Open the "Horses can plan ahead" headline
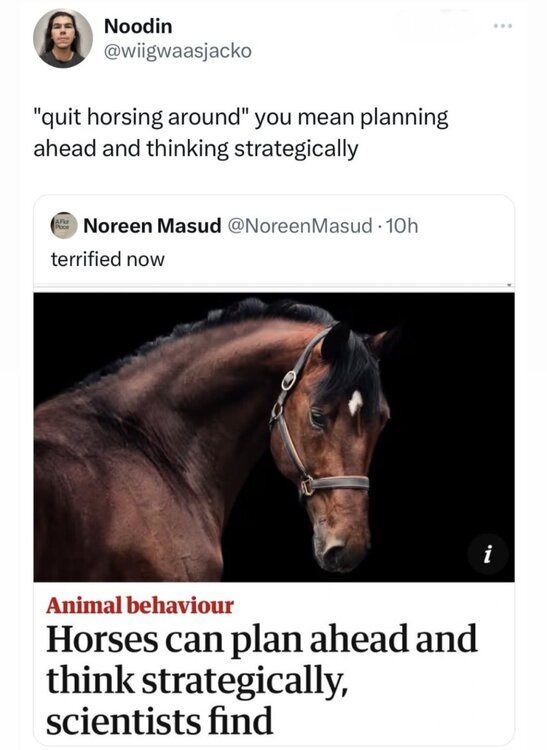 tap(262, 639)
